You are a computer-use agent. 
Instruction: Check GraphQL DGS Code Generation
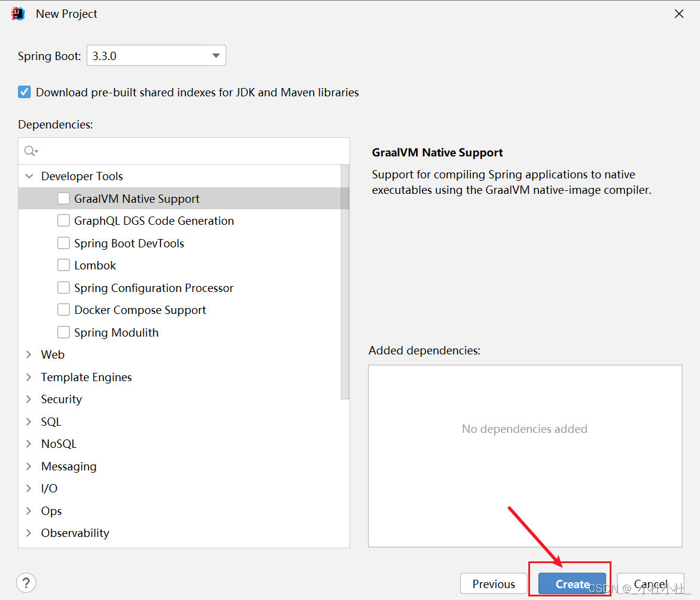pos(64,220)
